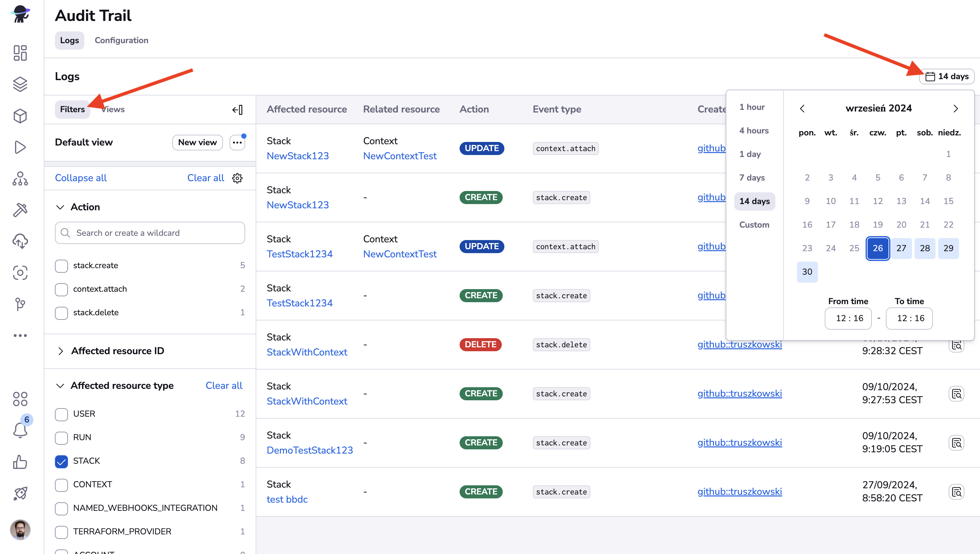Select day 27 in the calendar
980x554 pixels.
(x=901, y=248)
